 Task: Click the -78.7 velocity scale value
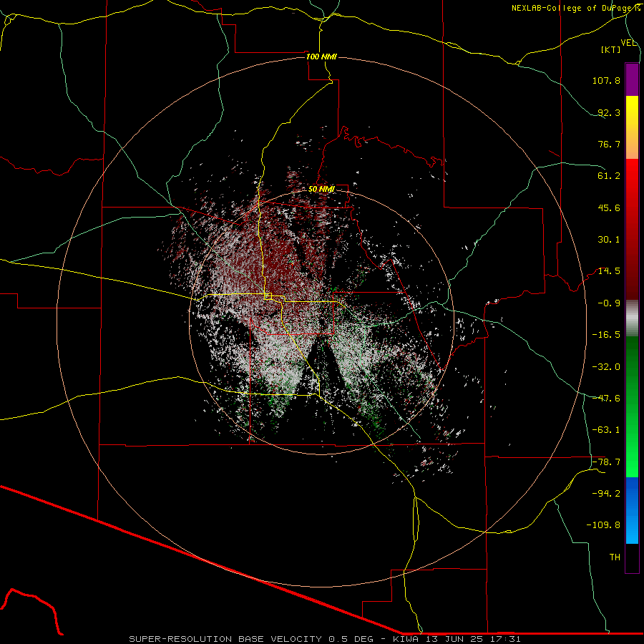606,462
